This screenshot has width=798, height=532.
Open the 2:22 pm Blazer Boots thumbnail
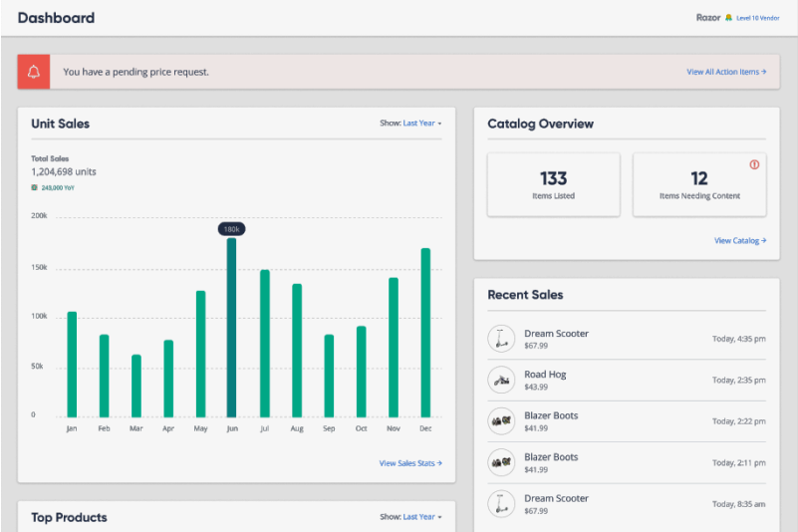pyautogui.click(x=501, y=421)
